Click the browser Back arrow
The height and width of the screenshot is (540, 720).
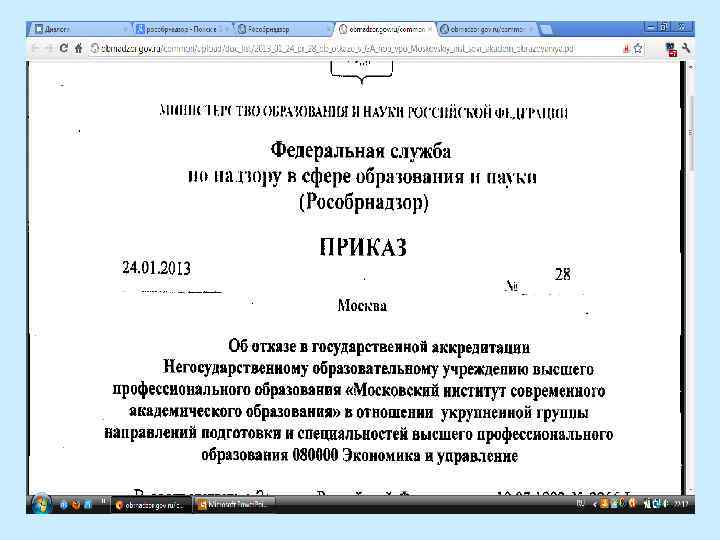coord(36,48)
